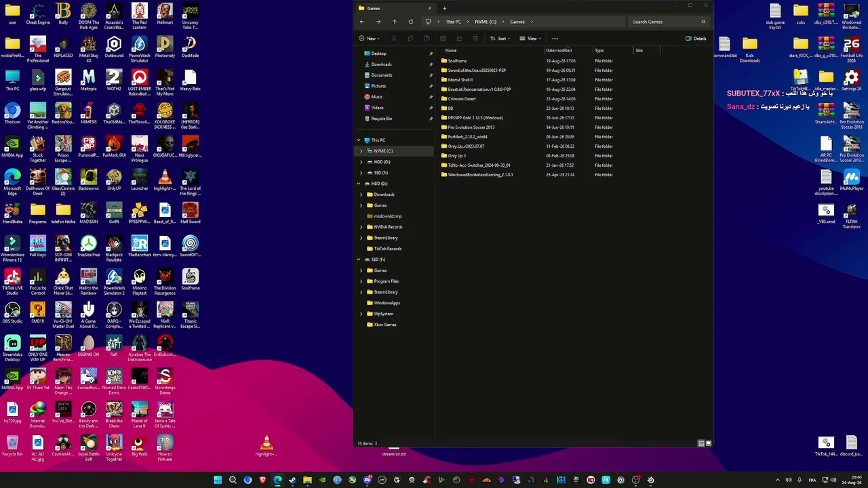Add a new File Explorer tab
The height and width of the screenshot is (488, 868).
(444, 8)
